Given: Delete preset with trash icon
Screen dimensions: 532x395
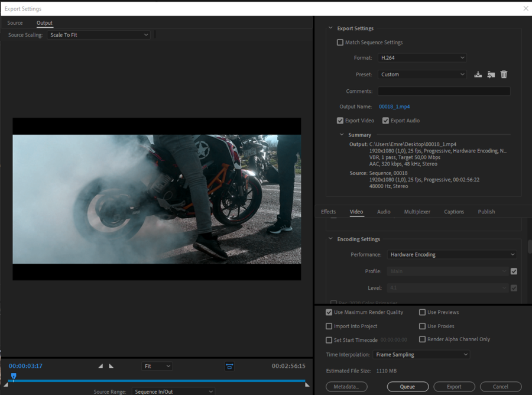Looking at the screenshot, I should tap(504, 75).
